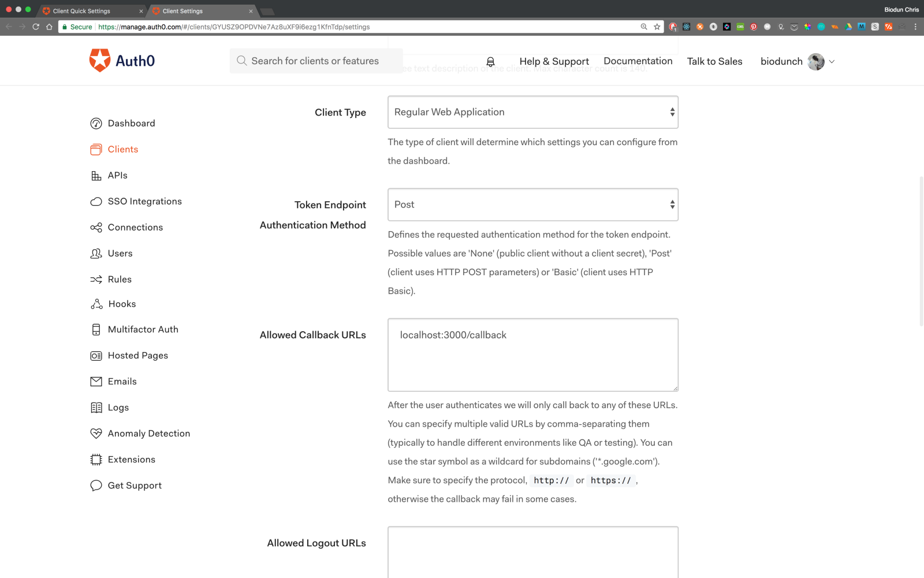Open Anomaly Detection in the sidebar
This screenshot has height=578, width=924.
[140, 433]
